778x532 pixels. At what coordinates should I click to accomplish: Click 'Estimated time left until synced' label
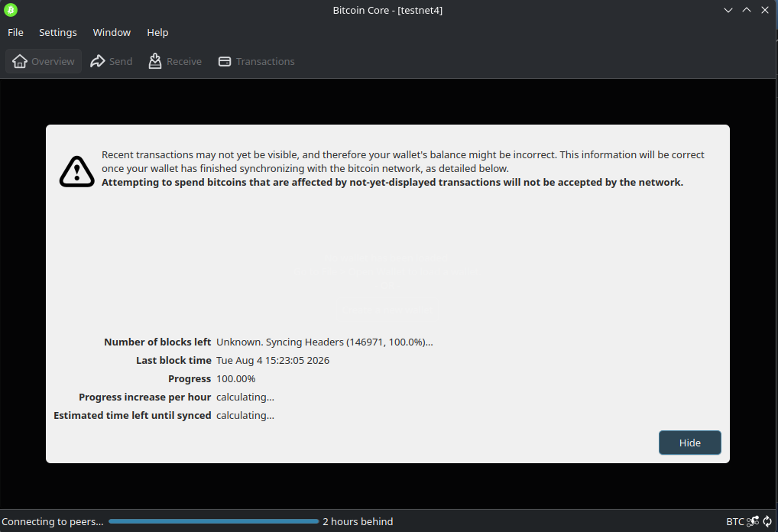[132, 415]
